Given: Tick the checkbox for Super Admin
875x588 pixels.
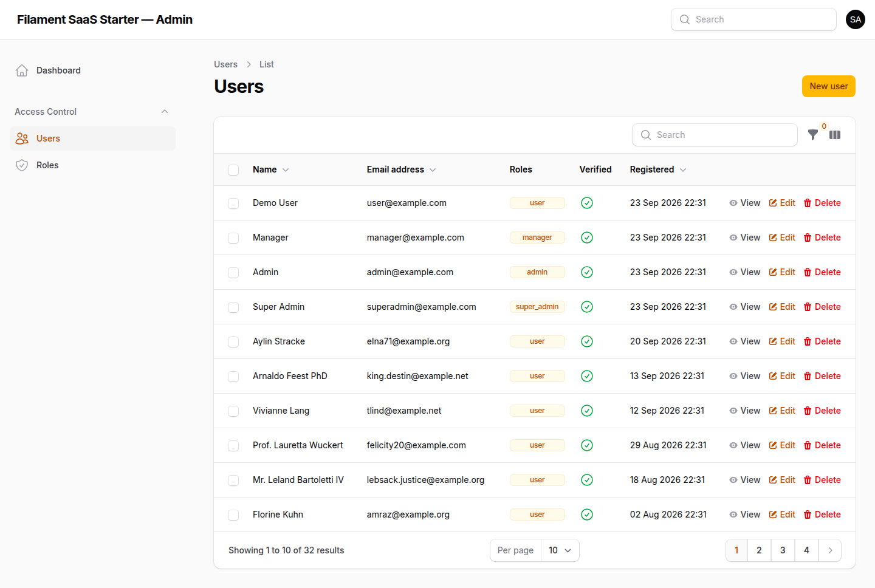Looking at the screenshot, I should (x=233, y=307).
